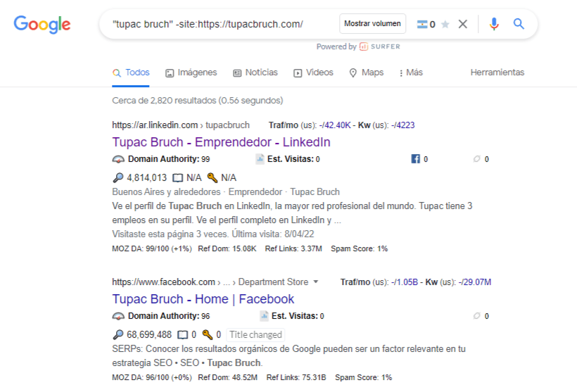This screenshot has width=577, height=392.
Task: Switch to the Imágenes tab
Action: (x=191, y=72)
